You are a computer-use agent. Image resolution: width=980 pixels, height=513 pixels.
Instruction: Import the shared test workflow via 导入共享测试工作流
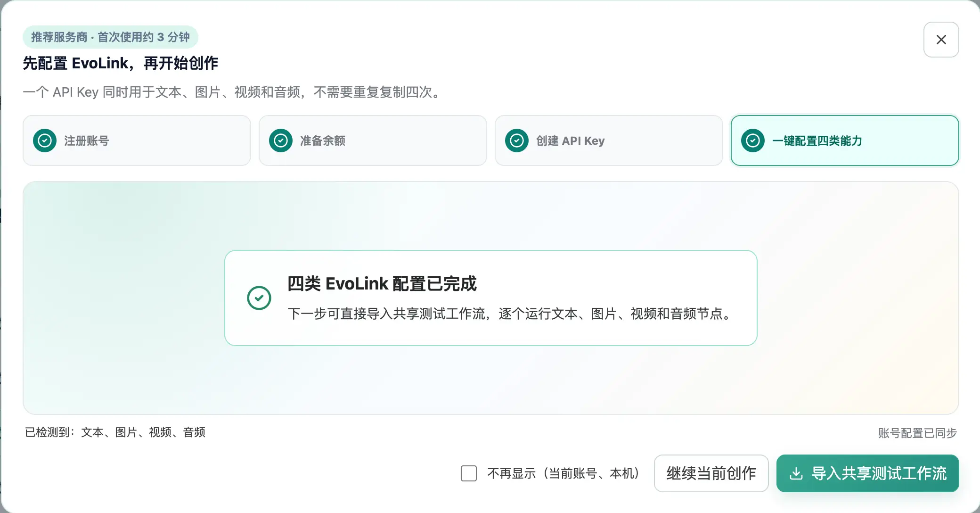pos(868,473)
